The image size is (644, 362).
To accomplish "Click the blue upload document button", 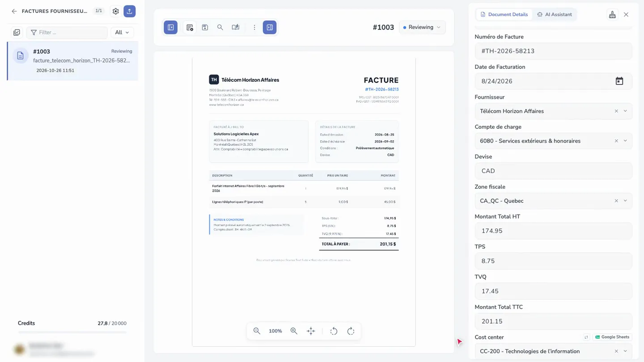I will tap(130, 11).
